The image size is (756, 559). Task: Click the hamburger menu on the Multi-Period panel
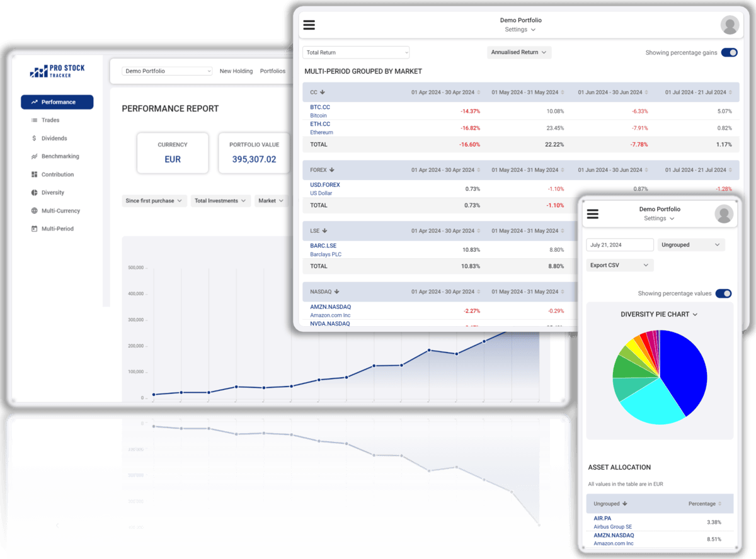(x=309, y=25)
